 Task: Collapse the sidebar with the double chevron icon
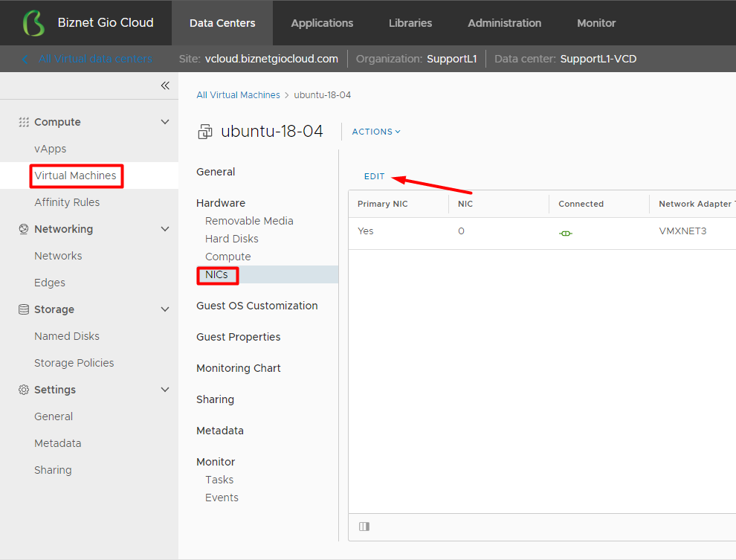pyautogui.click(x=165, y=86)
